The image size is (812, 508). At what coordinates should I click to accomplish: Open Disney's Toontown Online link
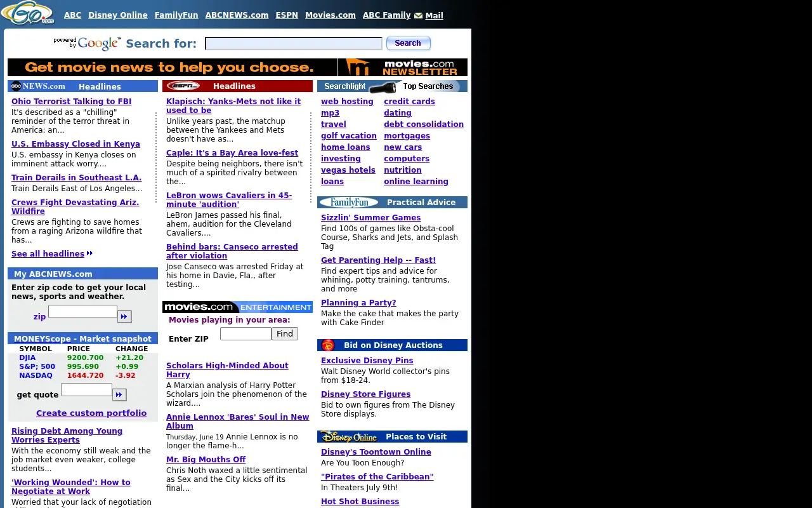[x=376, y=452]
